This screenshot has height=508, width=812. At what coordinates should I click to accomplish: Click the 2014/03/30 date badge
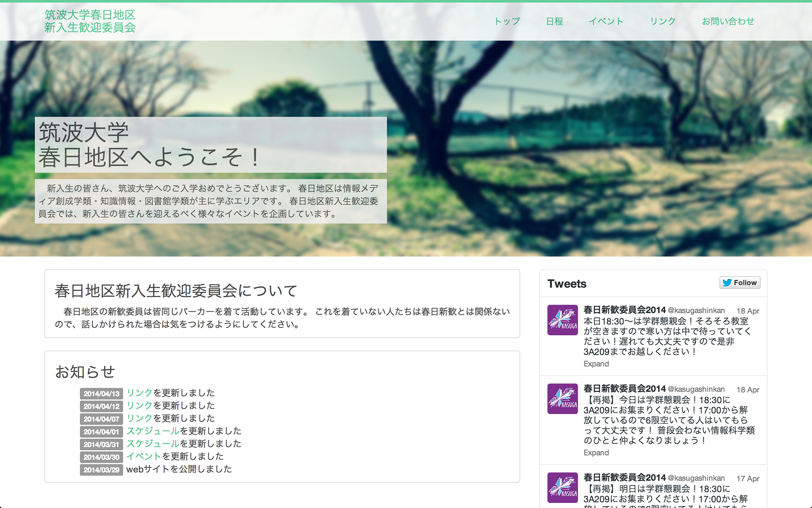101,457
